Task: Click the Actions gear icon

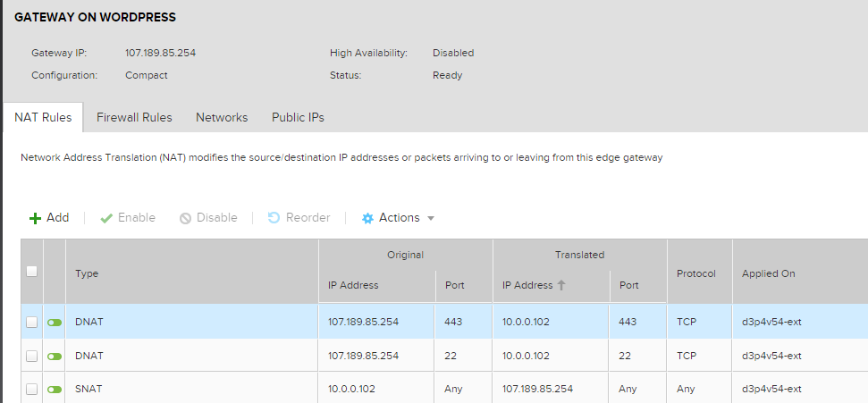Action: coord(367,218)
